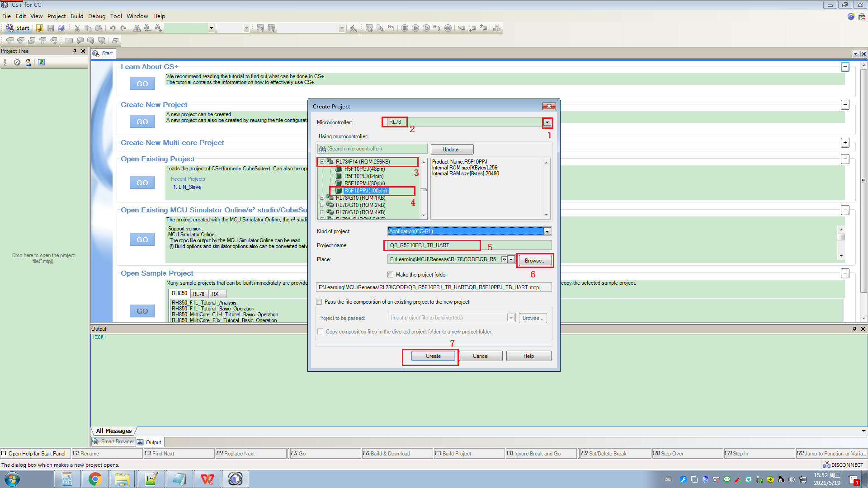Open the Chrome taskbar icon
Viewport: 868px width, 488px height.
pyautogui.click(x=95, y=479)
